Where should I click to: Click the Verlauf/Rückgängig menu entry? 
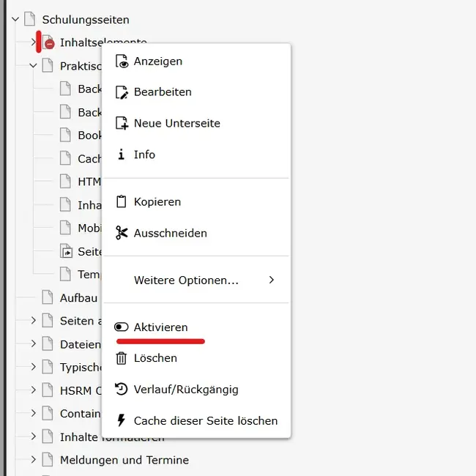(x=185, y=390)
